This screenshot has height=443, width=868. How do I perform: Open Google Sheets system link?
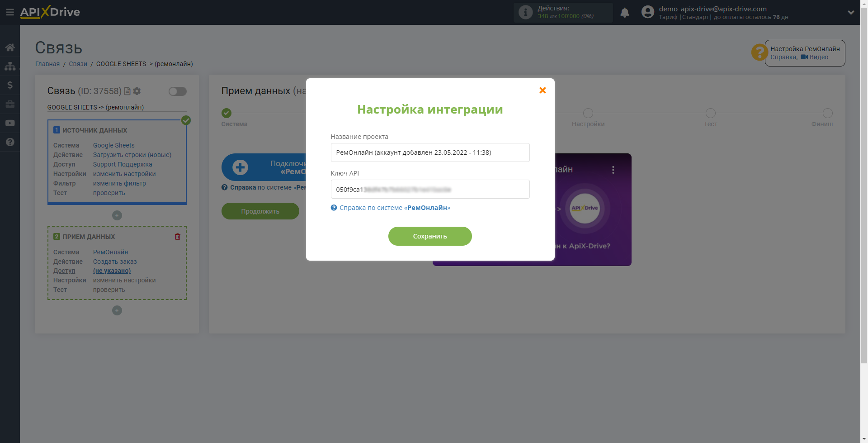coord(114,145)
